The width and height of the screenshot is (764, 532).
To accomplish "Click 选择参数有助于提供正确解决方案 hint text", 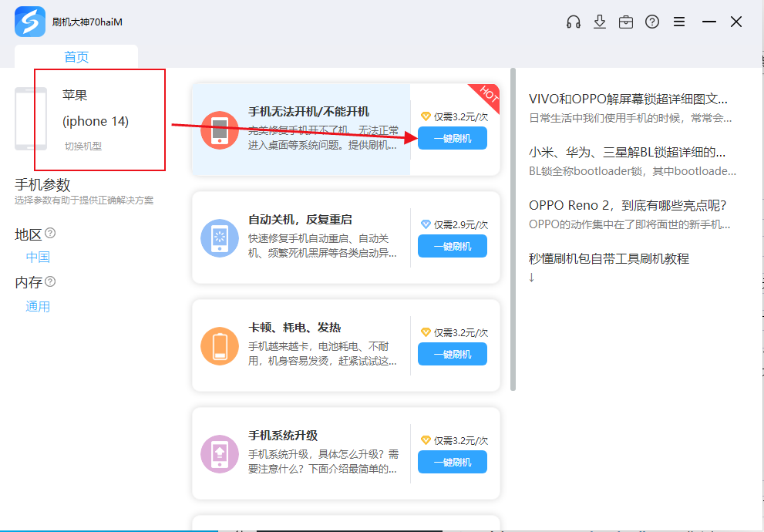I will click(84, 200).
